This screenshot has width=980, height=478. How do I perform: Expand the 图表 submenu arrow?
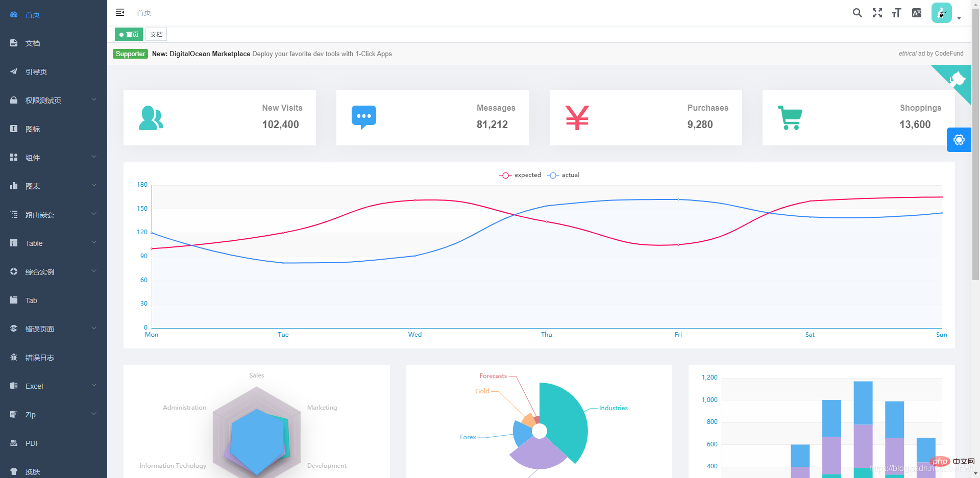pyautogui.click(x=94, y=185)
